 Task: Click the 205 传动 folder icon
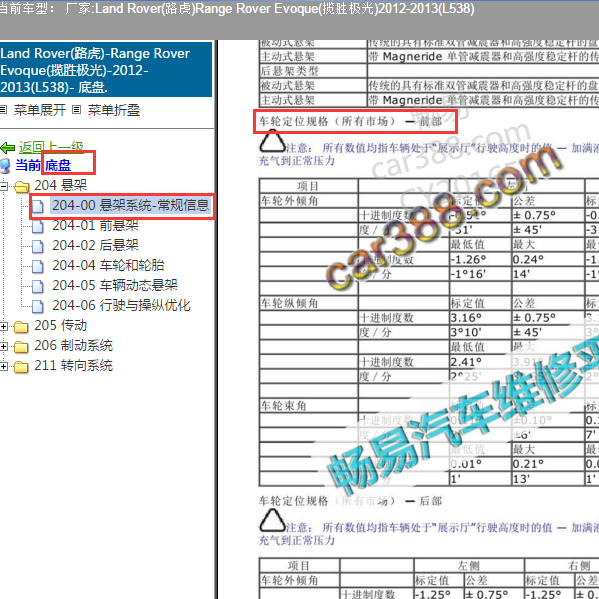coord(21,327)
